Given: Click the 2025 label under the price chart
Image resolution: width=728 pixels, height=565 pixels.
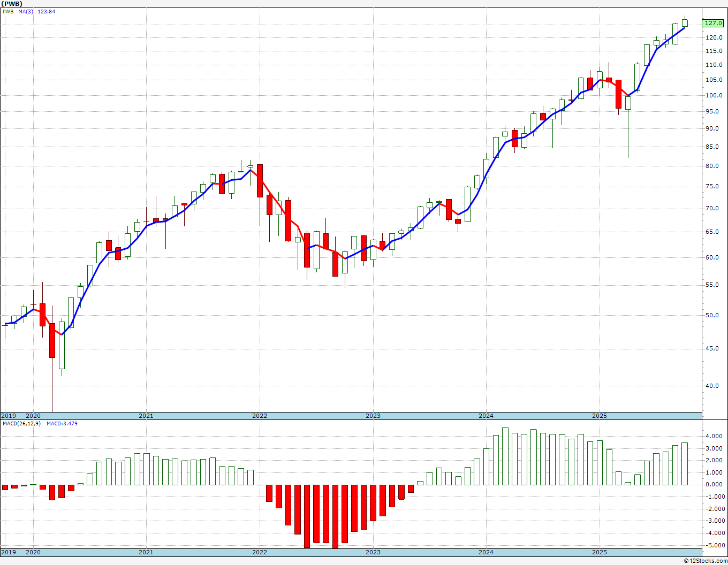Looking at the screenshot, I should pos(600,416).
